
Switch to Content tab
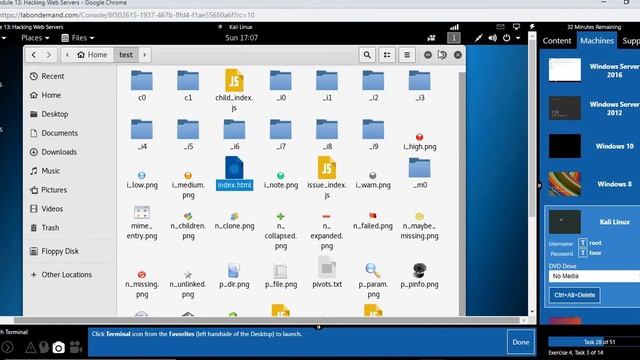click(x=557, y=41)
